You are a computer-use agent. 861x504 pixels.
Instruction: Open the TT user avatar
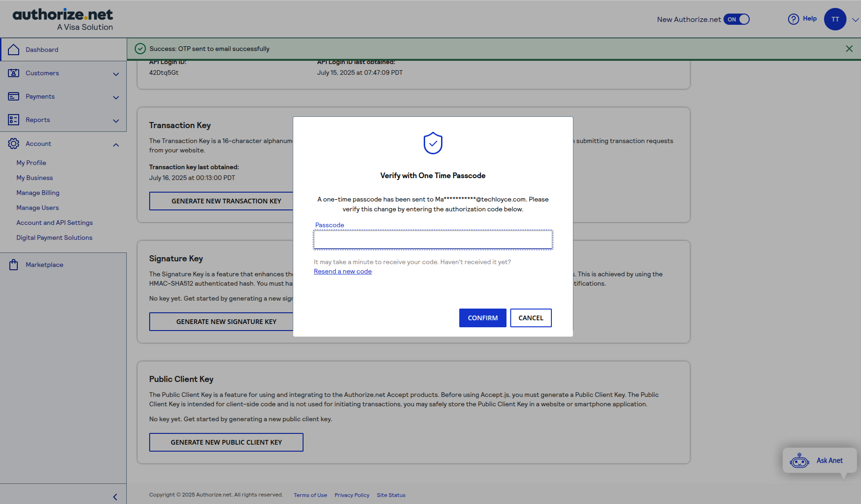[835, 19]
